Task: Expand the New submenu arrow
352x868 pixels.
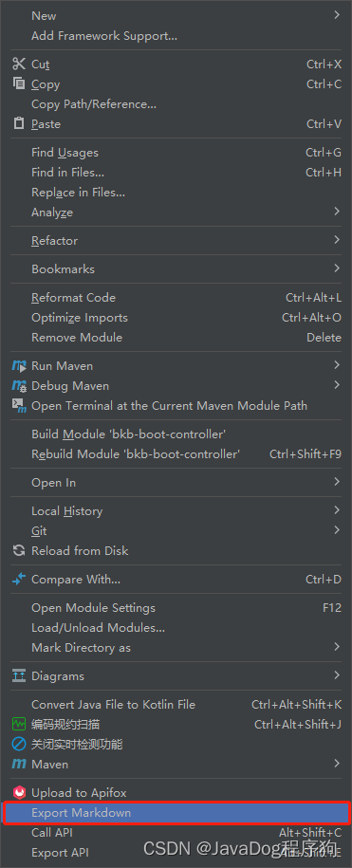Action: (337, 15)
